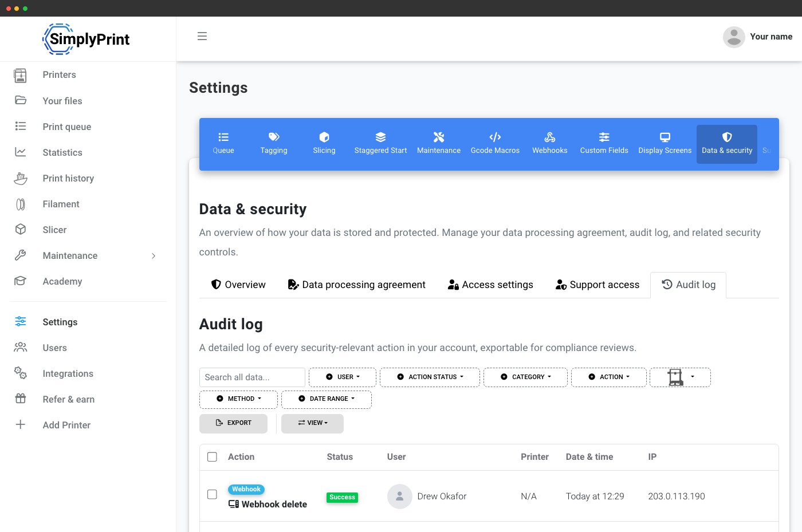Tick the Webhook delete row checkbox
The width and height of the screenshot is (802, 532).
coord(212,494)
